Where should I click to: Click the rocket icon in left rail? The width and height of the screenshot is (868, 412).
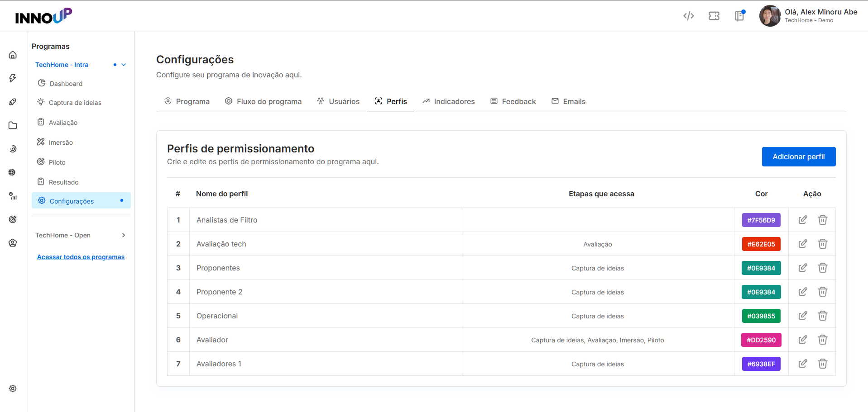point(13,102)
